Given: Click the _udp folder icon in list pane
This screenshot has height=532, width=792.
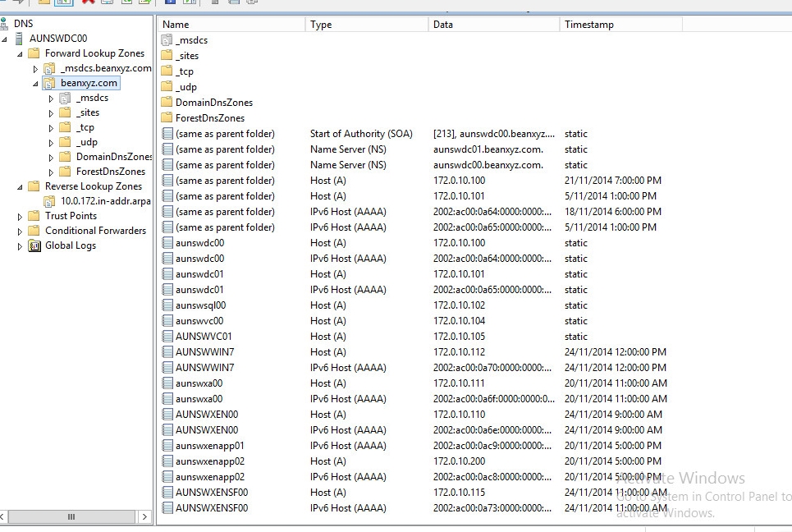Looking at the screenshot, I should [x=167, y=87].
